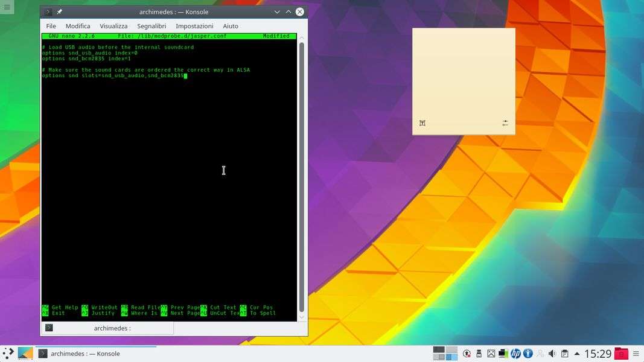
Task: Open the Impostazioni menu
Action: 194,26
